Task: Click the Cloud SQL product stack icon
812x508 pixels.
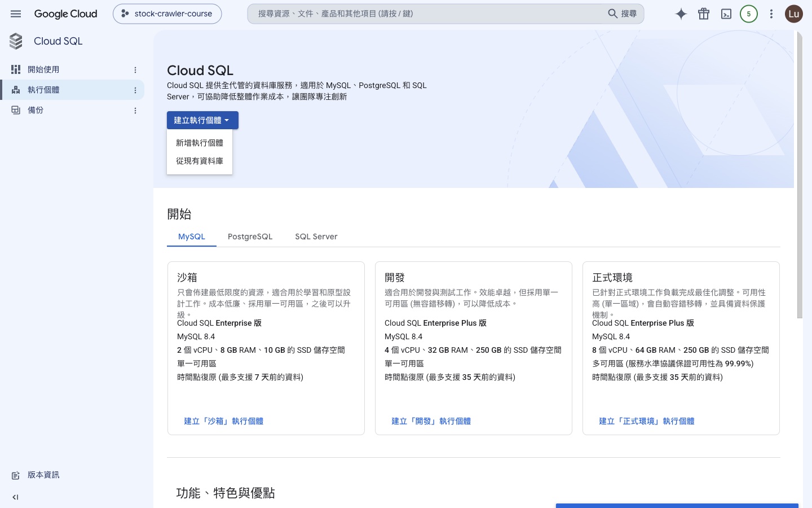Action: point(16,41)
